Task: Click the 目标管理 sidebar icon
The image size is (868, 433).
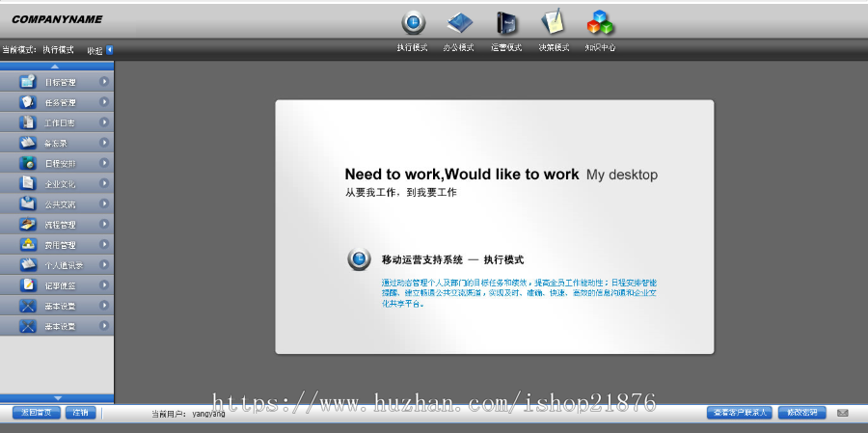Action: pyautogui.click(x=28, y=82)
